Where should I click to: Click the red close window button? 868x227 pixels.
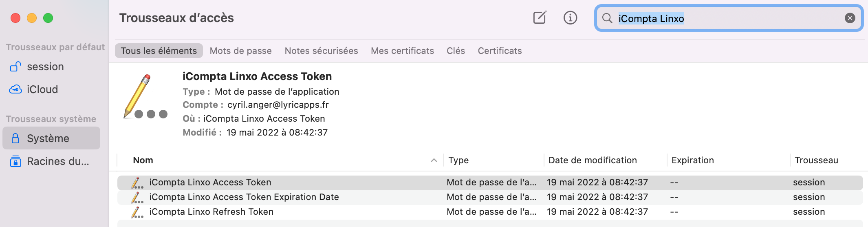(15, 18)
